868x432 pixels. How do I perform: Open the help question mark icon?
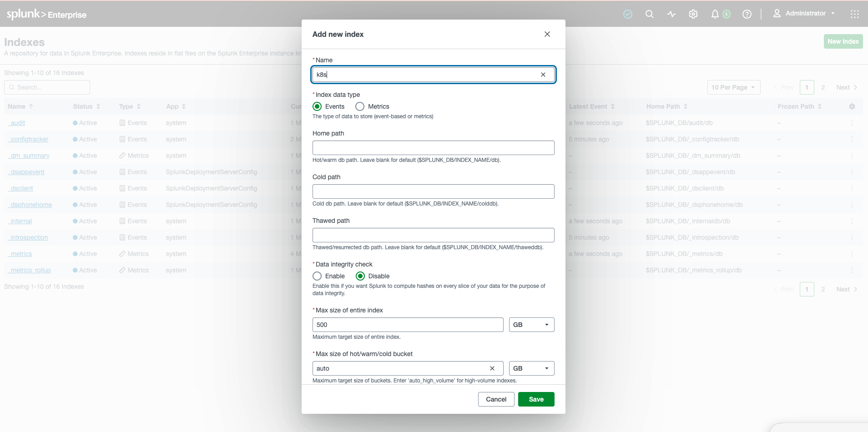[x=747, y=14]
